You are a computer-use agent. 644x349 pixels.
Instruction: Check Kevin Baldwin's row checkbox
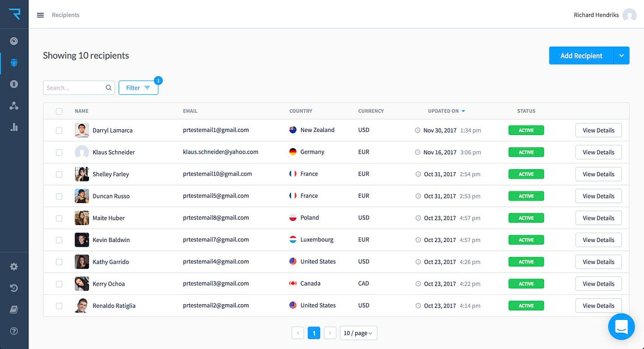(59, 240)
